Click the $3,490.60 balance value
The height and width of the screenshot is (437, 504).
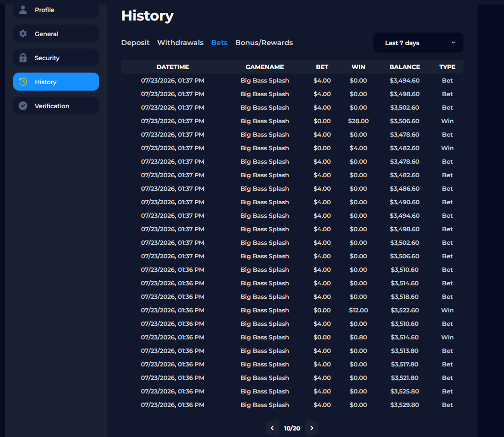[x=405, y=202]
